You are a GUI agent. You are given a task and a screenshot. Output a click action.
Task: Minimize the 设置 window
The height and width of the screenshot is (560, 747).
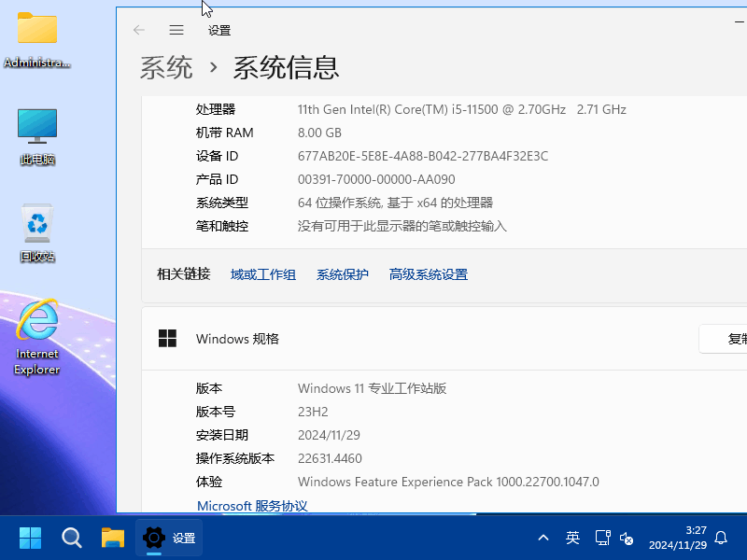[x=739, y=21]
